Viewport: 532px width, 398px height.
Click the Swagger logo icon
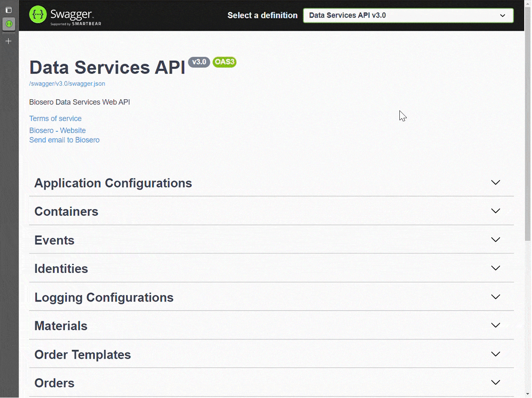point(38,15)
